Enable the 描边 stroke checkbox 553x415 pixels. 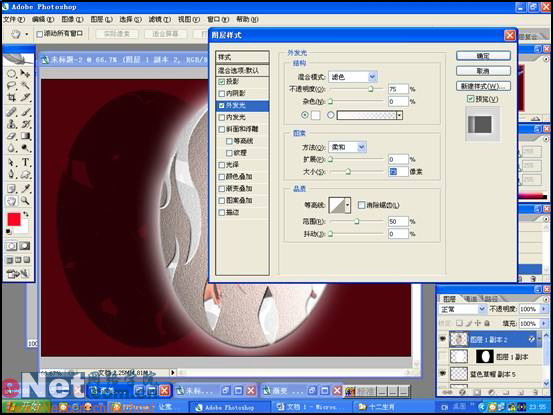pyautogui.click(x=221, y=212)
